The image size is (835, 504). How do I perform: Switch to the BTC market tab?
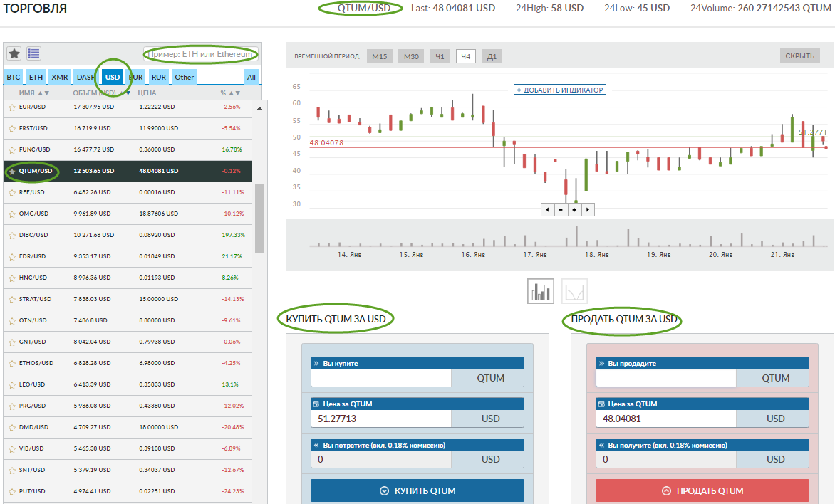tap(14, 77)
